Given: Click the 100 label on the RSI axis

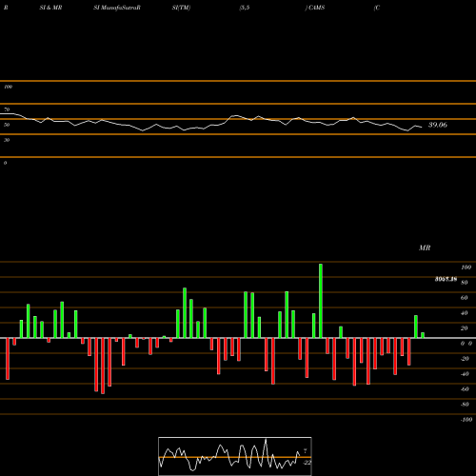Looking at the screenshot, I should (x=9, y=87).
